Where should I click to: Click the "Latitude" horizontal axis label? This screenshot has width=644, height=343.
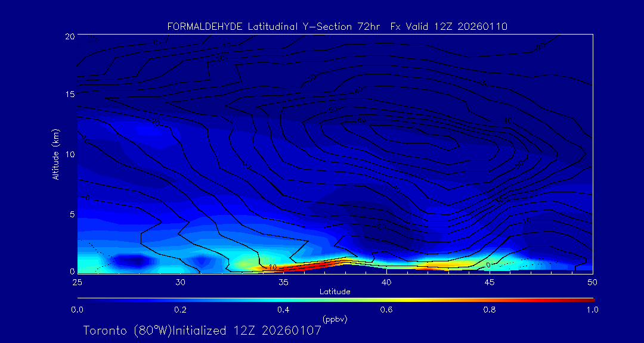click(335, 292)
